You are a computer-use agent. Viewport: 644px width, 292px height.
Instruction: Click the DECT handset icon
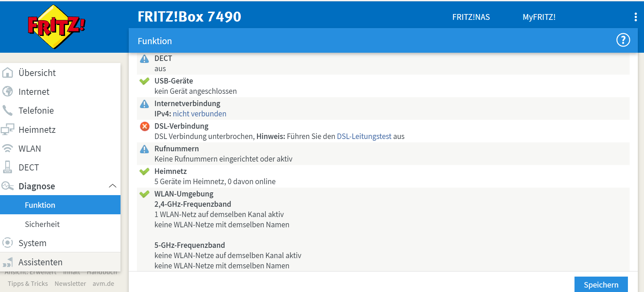coord(8,167)
